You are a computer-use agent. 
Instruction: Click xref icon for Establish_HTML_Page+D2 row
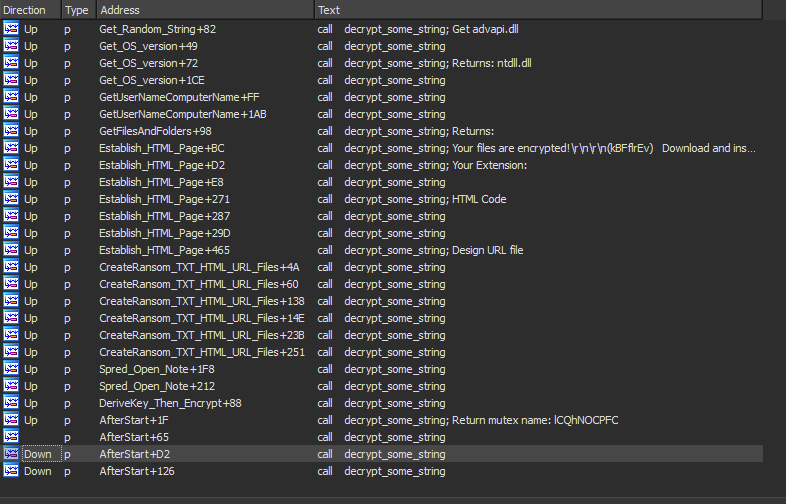pyautogui.click(x=11, y=165)
